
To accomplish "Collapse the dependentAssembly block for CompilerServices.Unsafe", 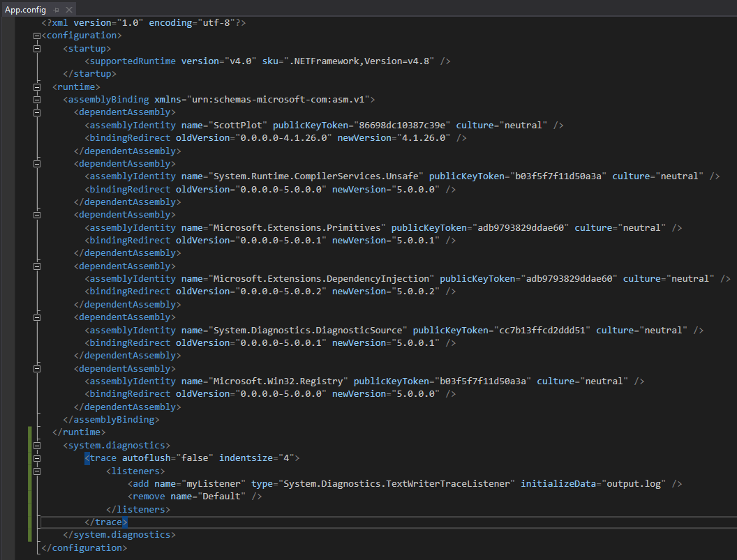I will pyautogui.click(x=37, y=164).
